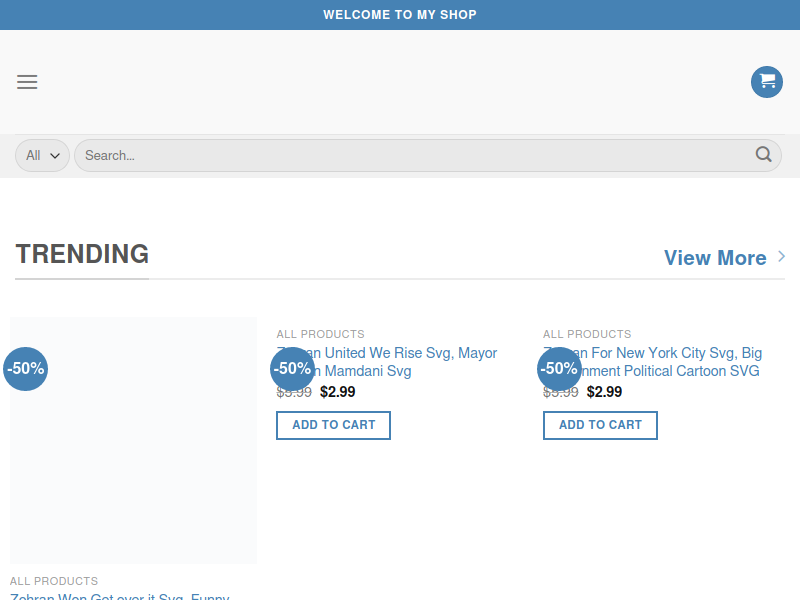The height and width of the screenshot is (600, 800).
Task: Open Zohran United We Rise Svg product
Action: [x=400, y=353]
